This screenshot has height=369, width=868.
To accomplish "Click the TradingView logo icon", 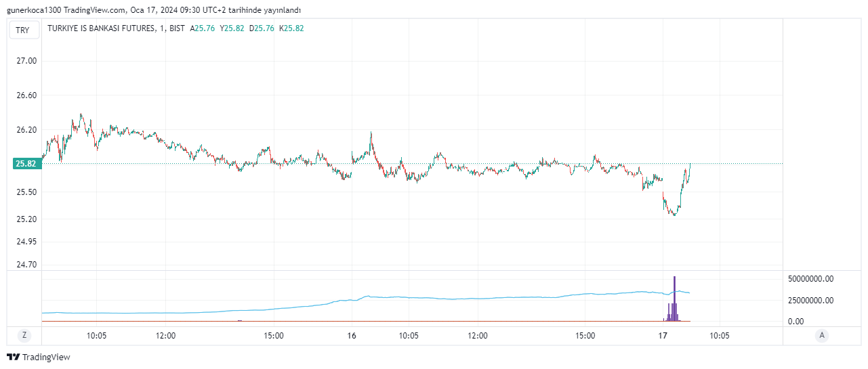I will pos(14,357).
